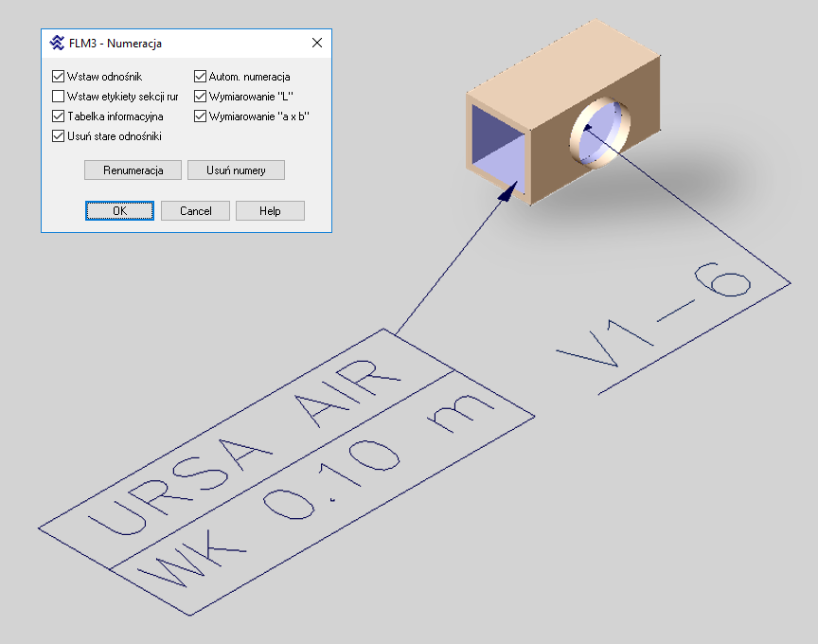Confirm the dialog with OK

tap(119, 210)
